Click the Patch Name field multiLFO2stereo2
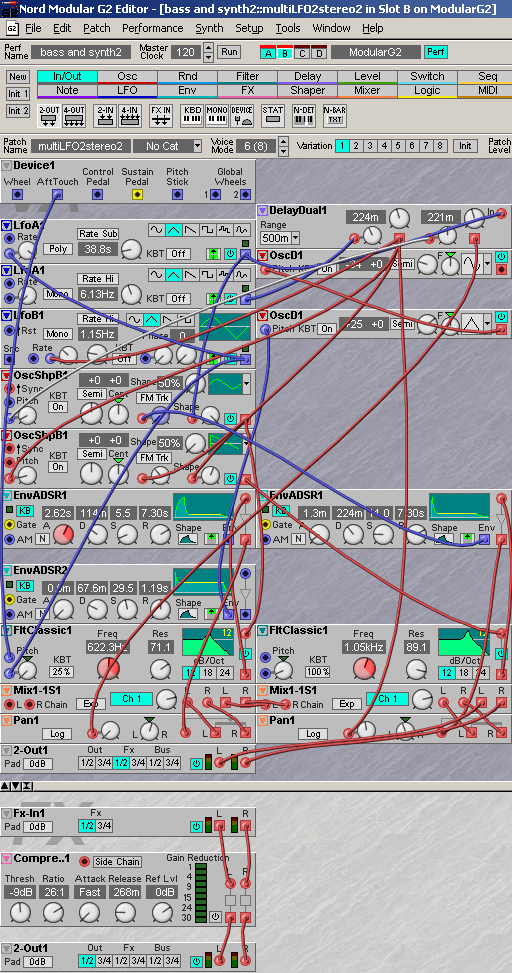This screenshot has width=512, height=973. click(79, 146)
